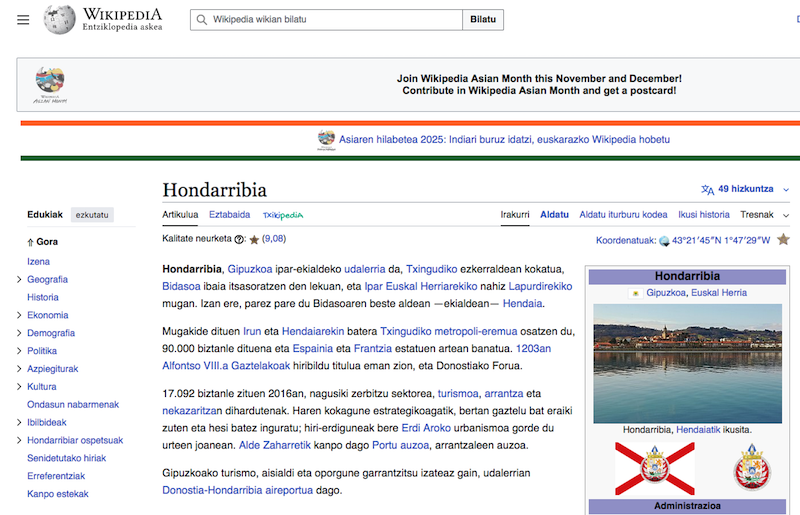800x515 pixels.
Task: Click the coordinates globe icon
Action: tap(664, 240)
